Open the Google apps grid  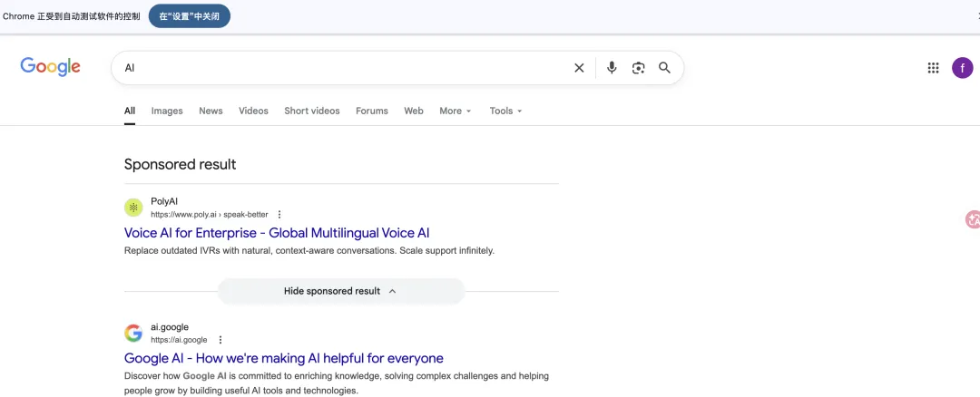pyautogui.click(x=933, y=67)
